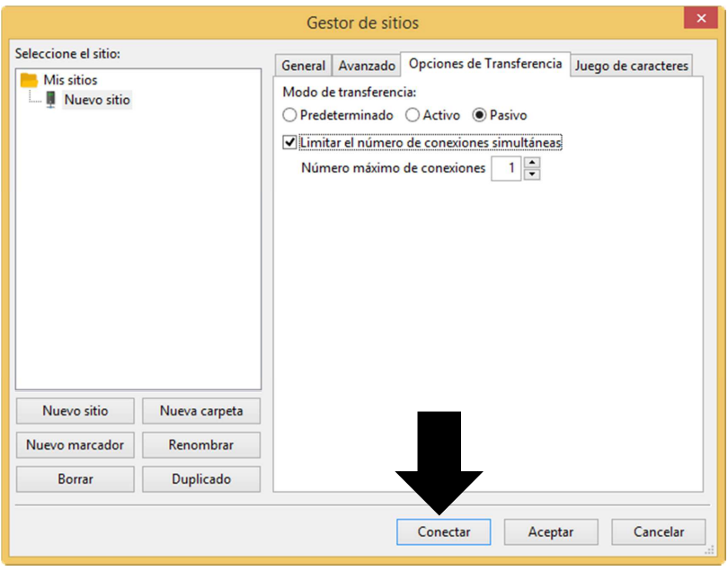
Task: Select the Nuevo sitio server icon in tree
Action: (x=51, y=100)
